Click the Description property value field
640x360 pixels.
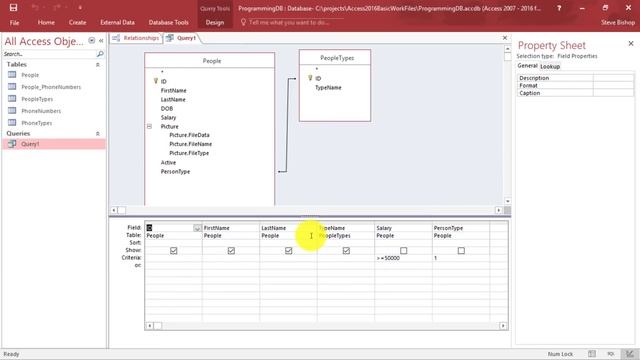pos(613,78)
